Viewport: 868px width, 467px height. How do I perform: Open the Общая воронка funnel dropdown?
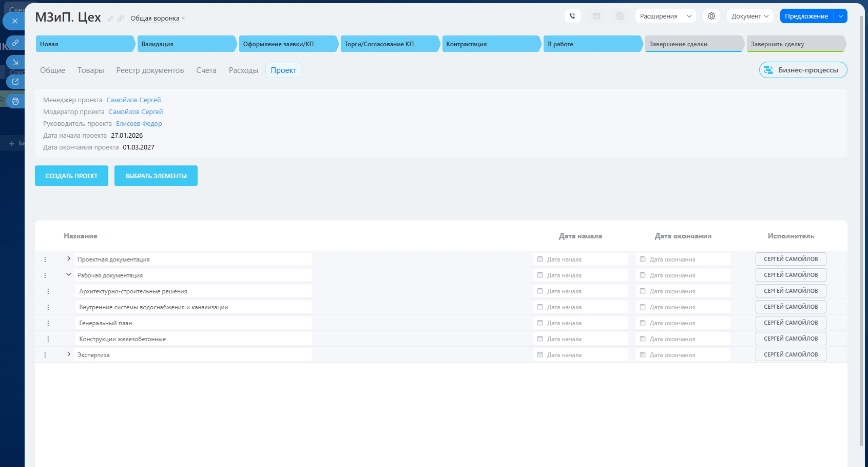coord(157,18)
